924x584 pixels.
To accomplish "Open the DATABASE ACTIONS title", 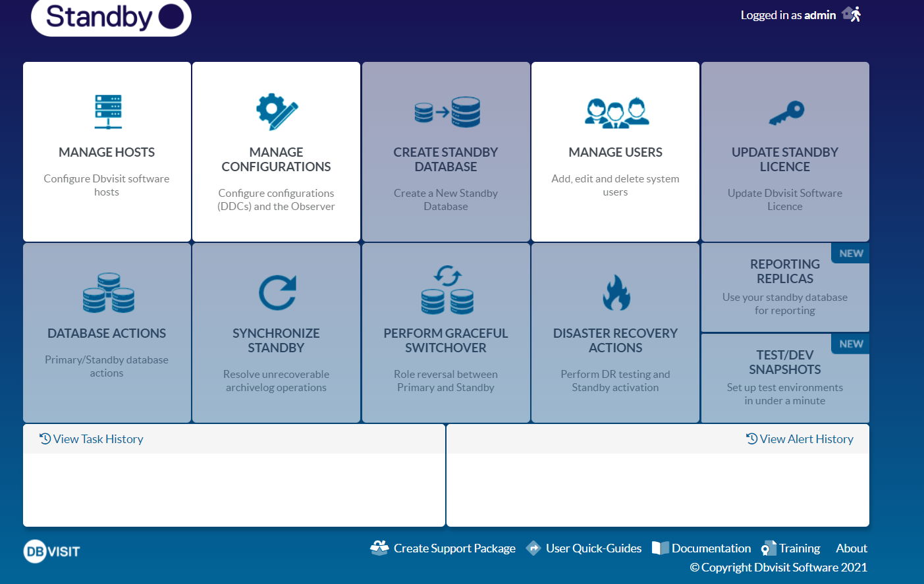I will tap(107, 333).
